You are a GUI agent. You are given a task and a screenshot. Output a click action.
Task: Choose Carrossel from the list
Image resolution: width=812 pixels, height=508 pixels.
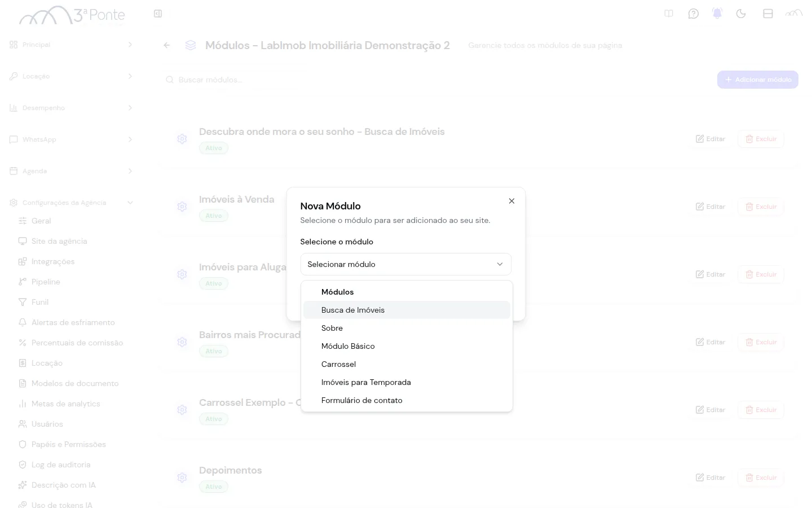pos(407,364)
